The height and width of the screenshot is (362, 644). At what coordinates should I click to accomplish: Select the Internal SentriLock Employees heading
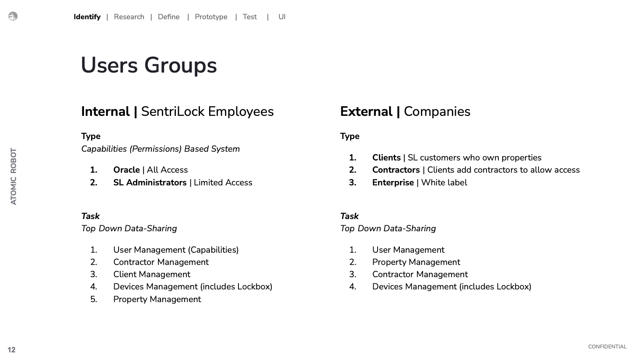(x=177, y=111)
